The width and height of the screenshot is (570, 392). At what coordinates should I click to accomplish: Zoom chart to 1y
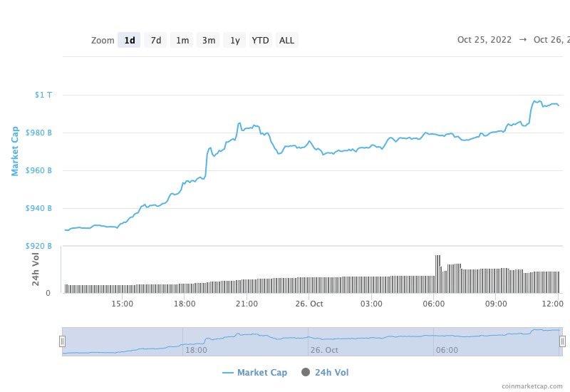234,40
